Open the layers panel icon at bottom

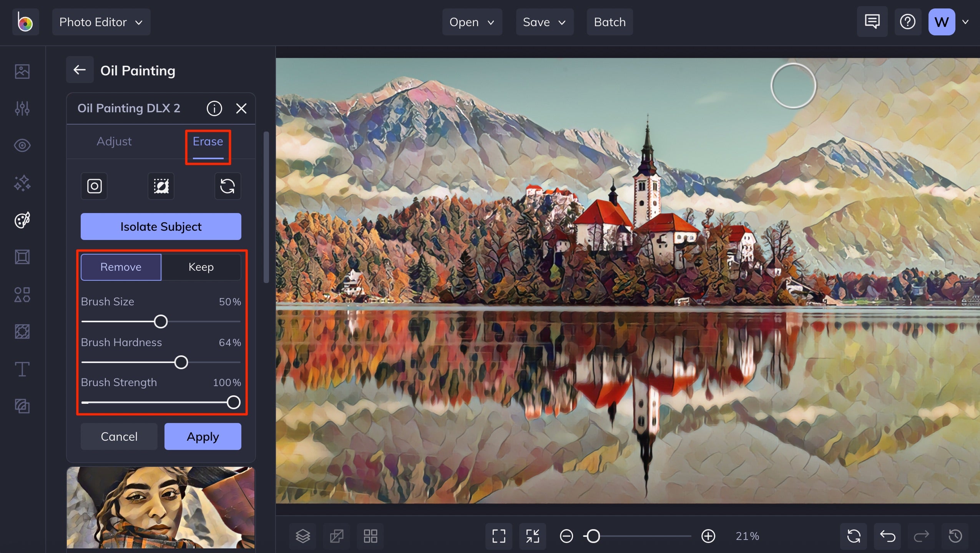pos(303,536)
